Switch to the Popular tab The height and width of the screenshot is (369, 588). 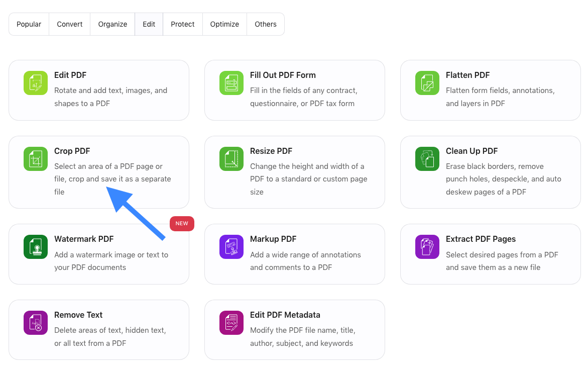click(29, 24)
